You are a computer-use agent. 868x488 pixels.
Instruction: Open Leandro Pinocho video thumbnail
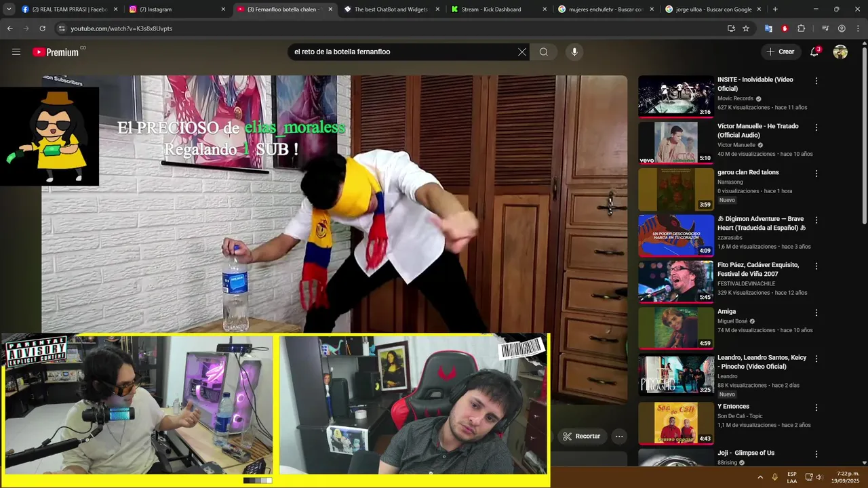pyautogui.click(x=676, y=375)
